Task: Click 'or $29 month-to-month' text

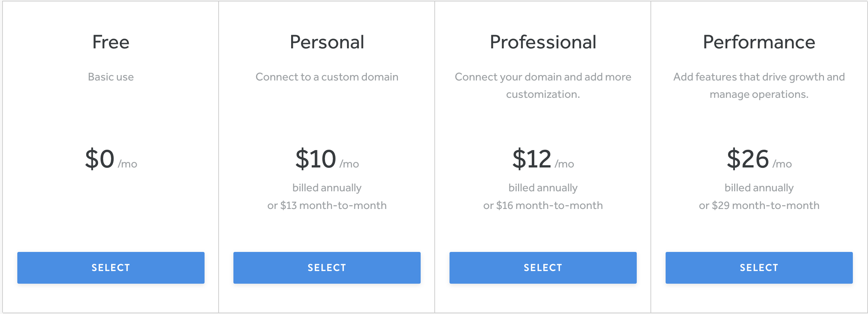Action: tap(759, 205)
